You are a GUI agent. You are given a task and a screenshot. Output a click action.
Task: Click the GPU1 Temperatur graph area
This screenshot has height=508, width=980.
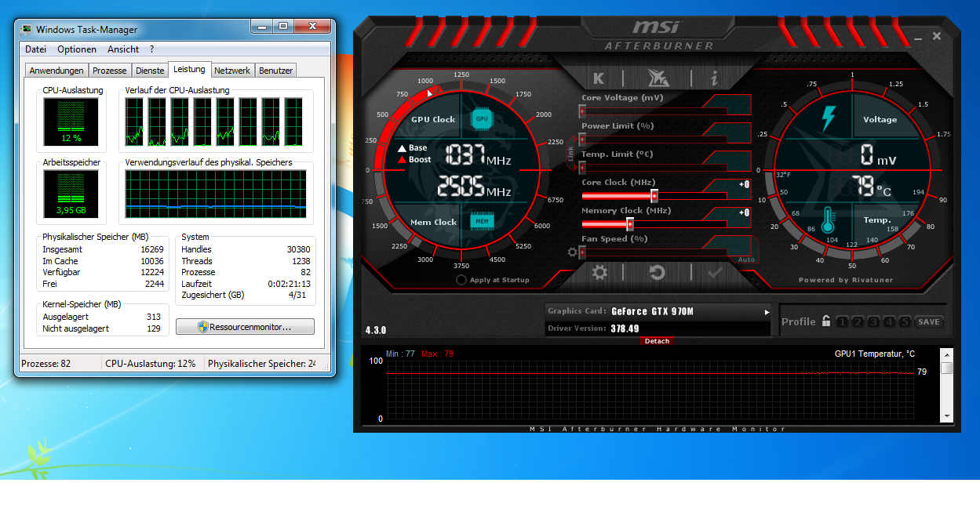[x=650, y=390]
